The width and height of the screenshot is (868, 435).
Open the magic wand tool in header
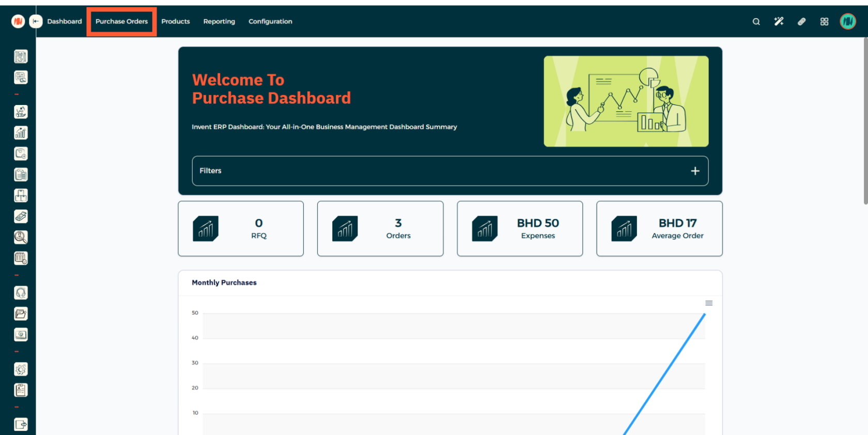click(779, 22)
